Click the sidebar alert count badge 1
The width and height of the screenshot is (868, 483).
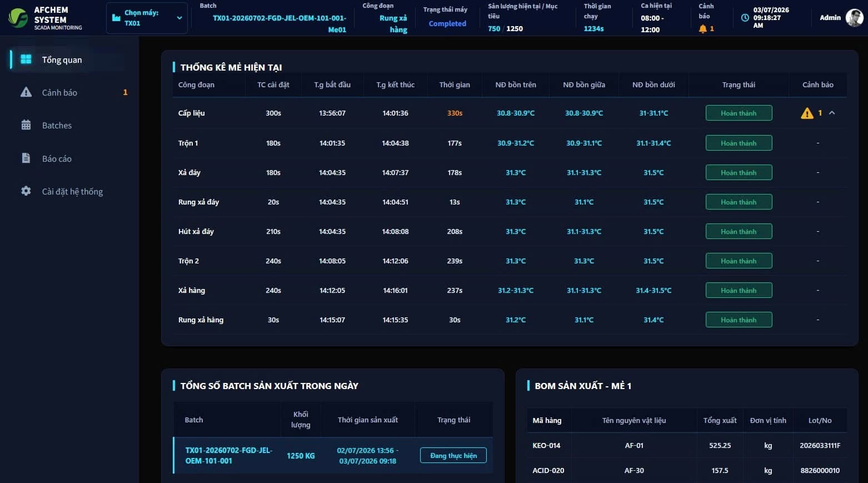(x=125, y=92)
